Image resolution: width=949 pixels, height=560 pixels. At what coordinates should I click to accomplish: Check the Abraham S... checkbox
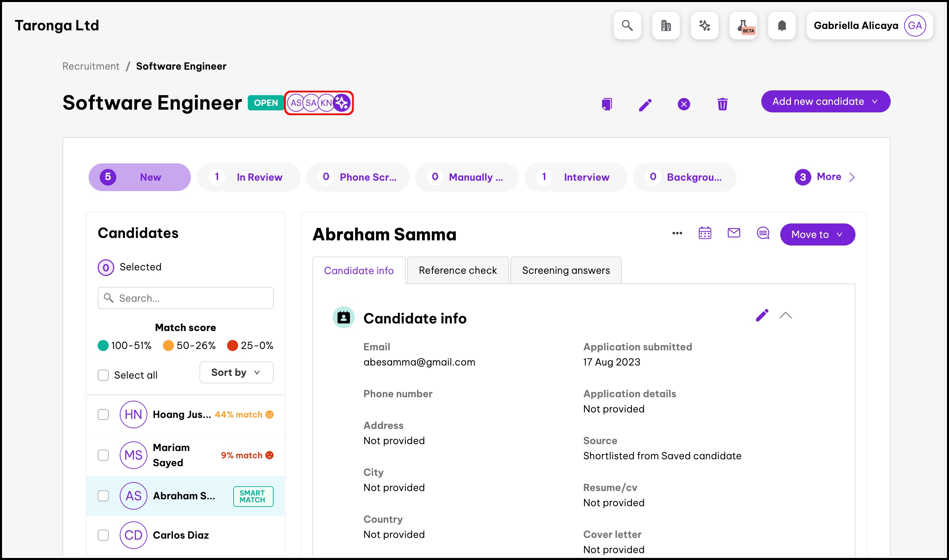pyautogui.click(x=103, y=496)
